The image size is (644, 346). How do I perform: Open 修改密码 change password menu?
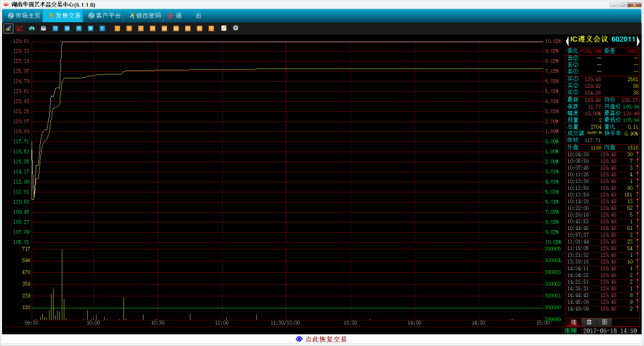(145, 15)
